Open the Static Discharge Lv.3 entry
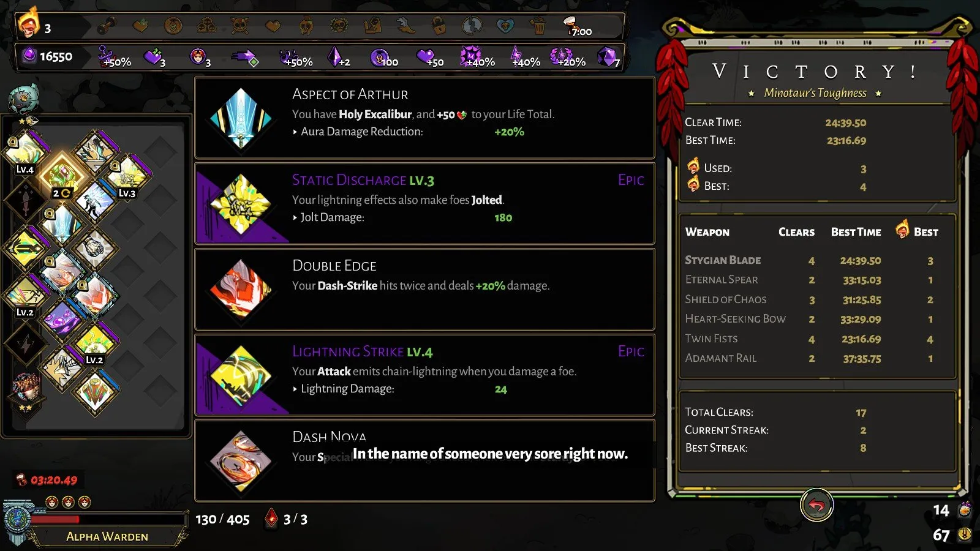This screenshot has width=980, height=551. (424, 204)
